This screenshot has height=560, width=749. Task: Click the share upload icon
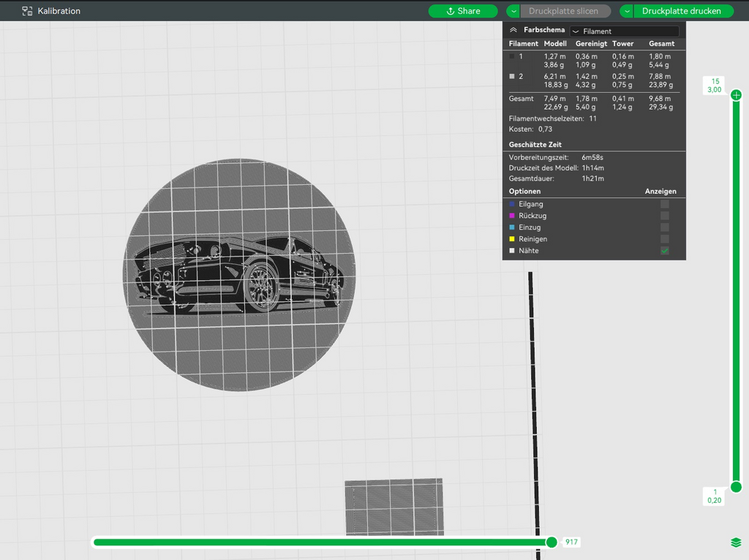tap(451, 11)
